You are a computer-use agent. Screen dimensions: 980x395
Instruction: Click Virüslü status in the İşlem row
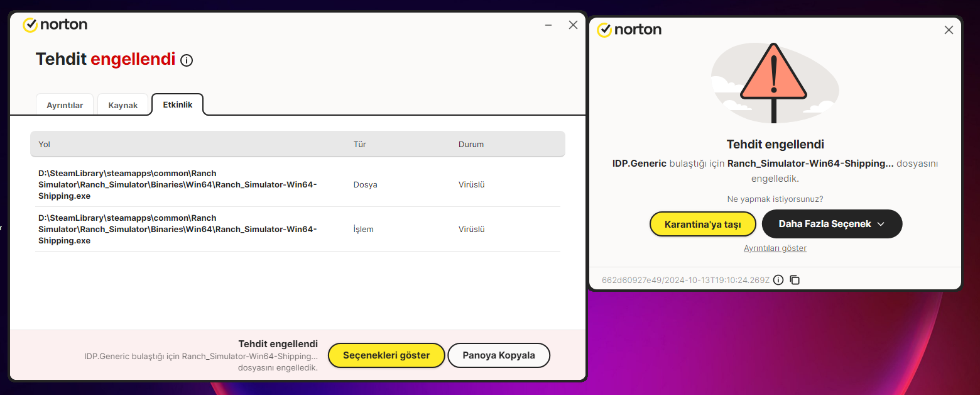pos(472,230)
